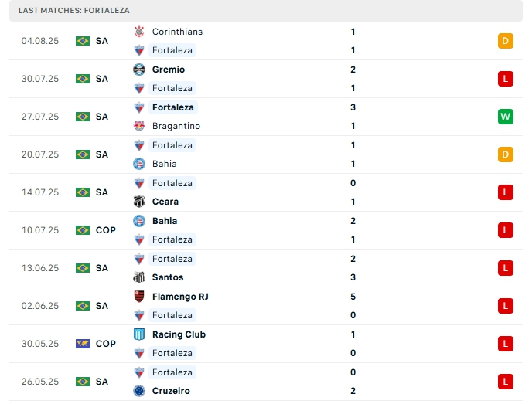The image size is (532, 404).
Task: Click the Ceara team crest
Action: pyautogui.click(x=139, y=202)
